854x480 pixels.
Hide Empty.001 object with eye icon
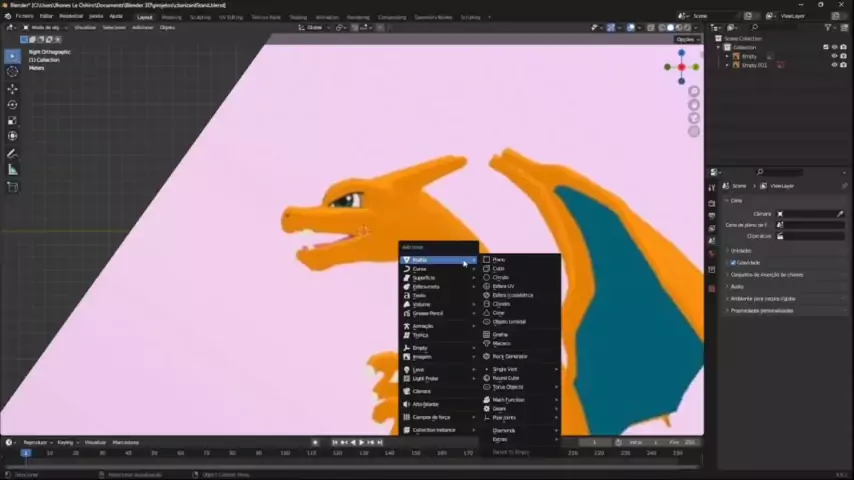(x=834, y=65)
